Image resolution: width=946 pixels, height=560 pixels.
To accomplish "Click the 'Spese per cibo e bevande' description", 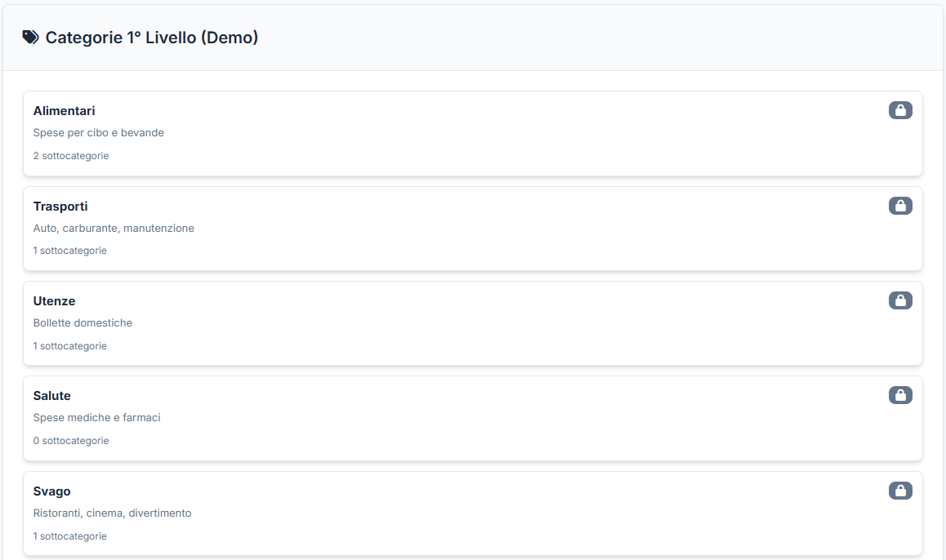I will click(99, 133).
